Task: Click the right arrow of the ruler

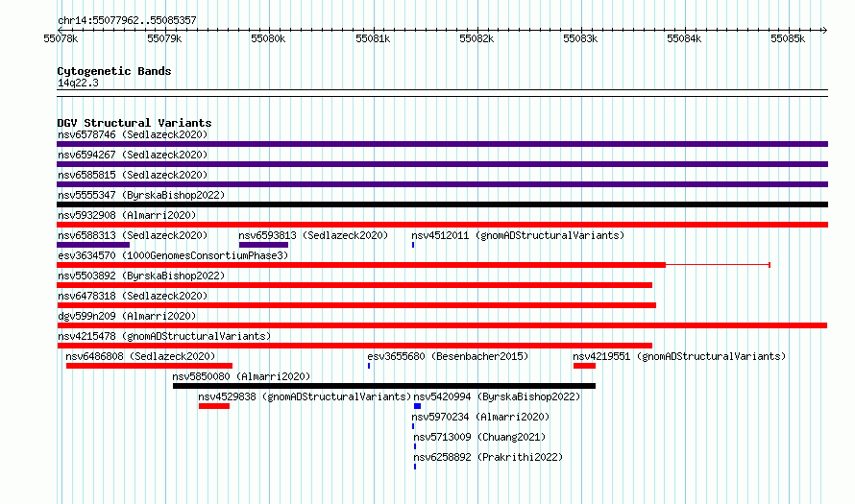Action: (x=824, y=30)
